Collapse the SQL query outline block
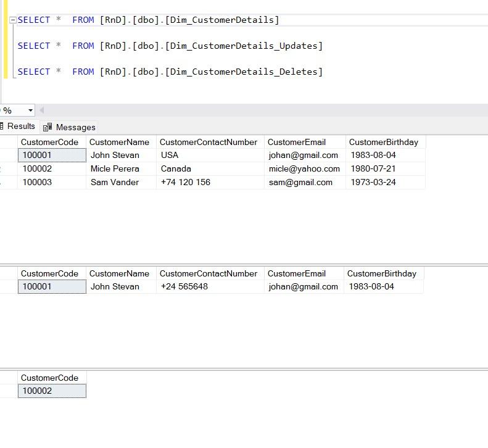 point(13,20)
